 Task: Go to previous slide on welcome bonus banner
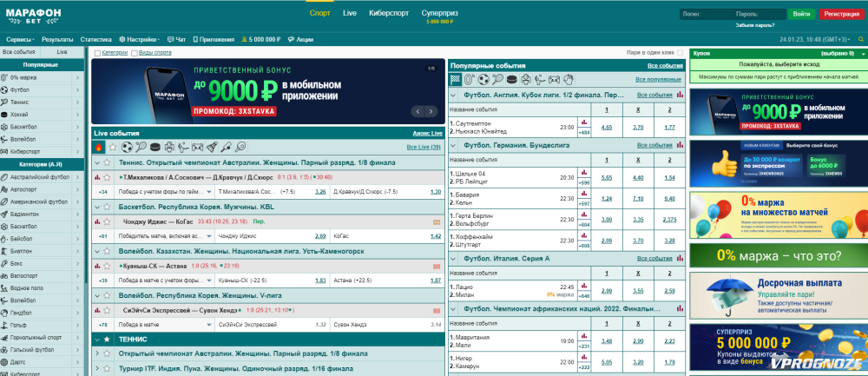pyautogui.click(x=418, y=111)
